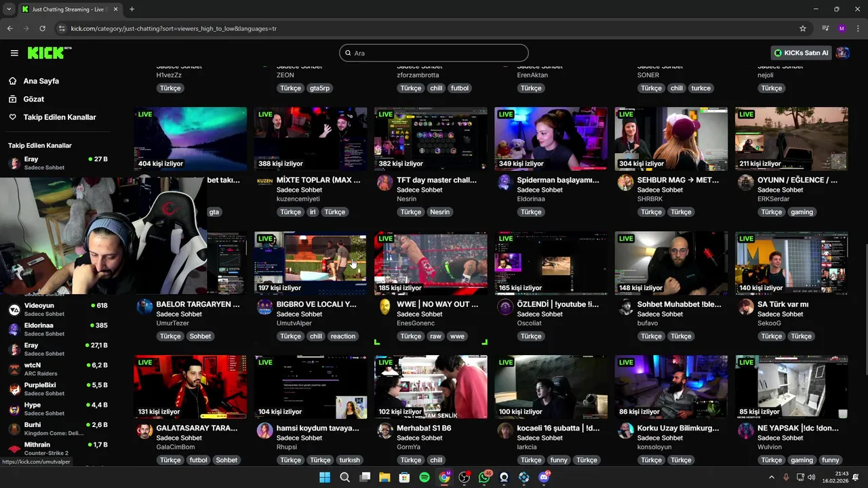Click the Ana Sayfa home icon
868x488 pixels.
pos(12,81)
